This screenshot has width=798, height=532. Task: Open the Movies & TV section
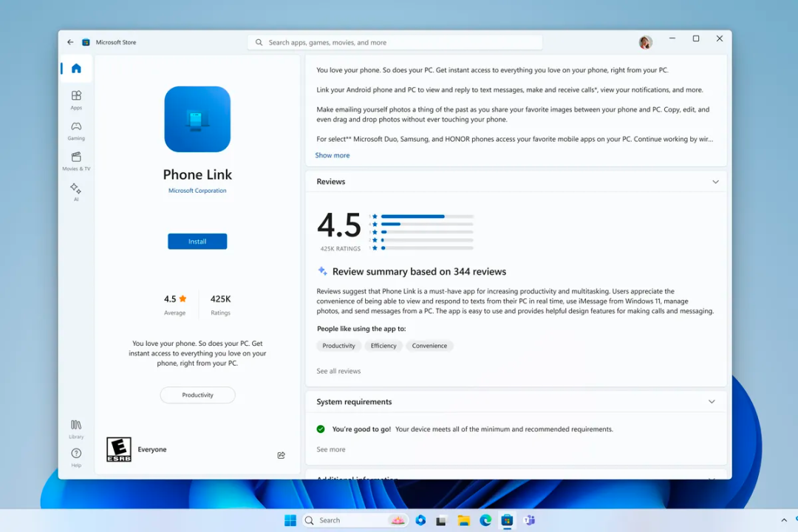tap(76, 161)
